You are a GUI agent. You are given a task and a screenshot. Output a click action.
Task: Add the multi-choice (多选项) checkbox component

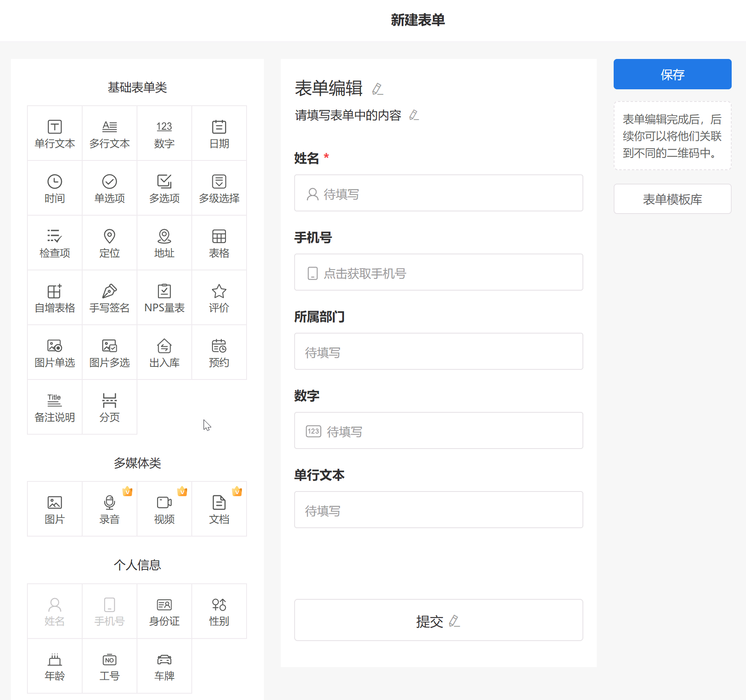click(x=164, y=188)
